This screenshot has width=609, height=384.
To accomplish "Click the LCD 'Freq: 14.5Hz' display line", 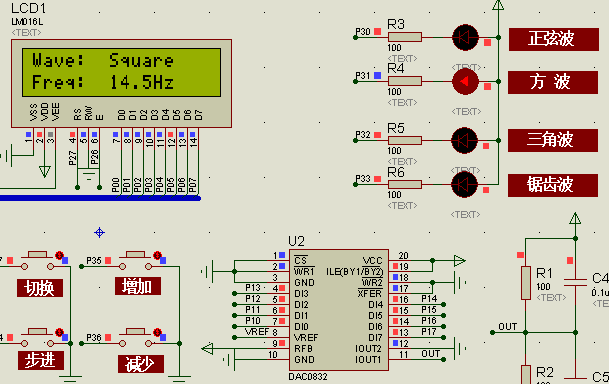I will pyautogui.click(x=103, y=82).
